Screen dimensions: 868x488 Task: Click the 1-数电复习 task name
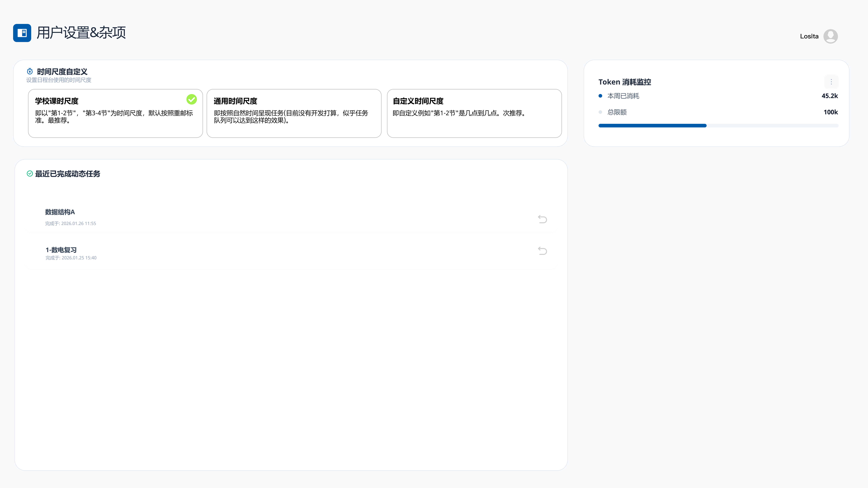61,250
